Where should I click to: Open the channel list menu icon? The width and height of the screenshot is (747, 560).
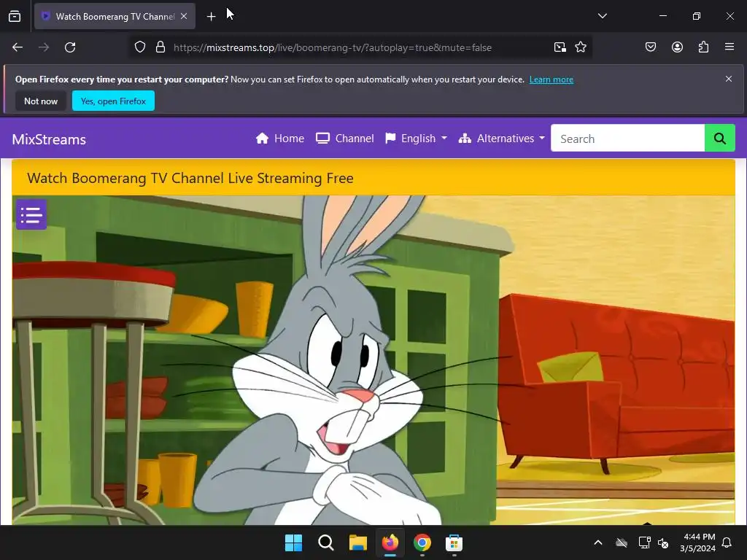click(31, 215)
